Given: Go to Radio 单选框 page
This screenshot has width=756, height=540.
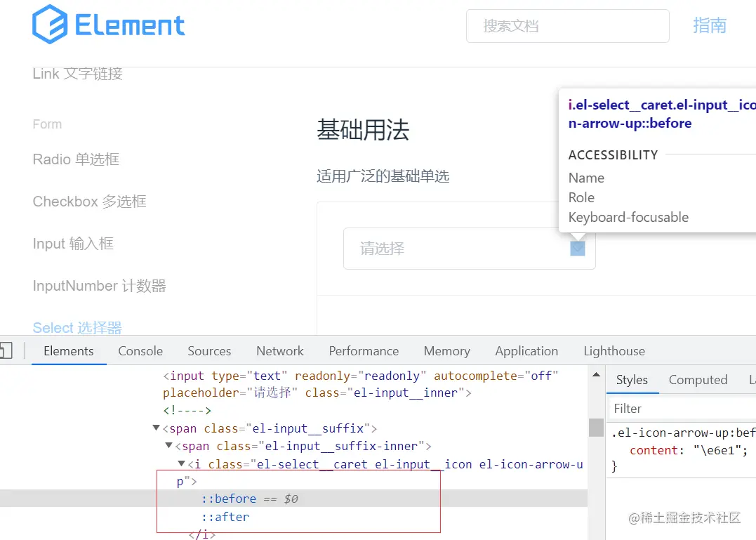Looking at the screenshot, I should click(x=77, y=159).
